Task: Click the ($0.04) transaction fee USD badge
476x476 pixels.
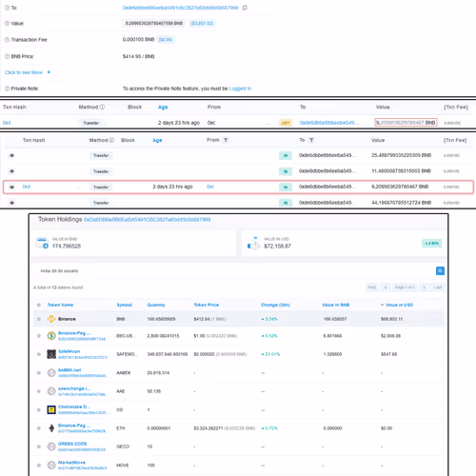Action: point(166,40)
